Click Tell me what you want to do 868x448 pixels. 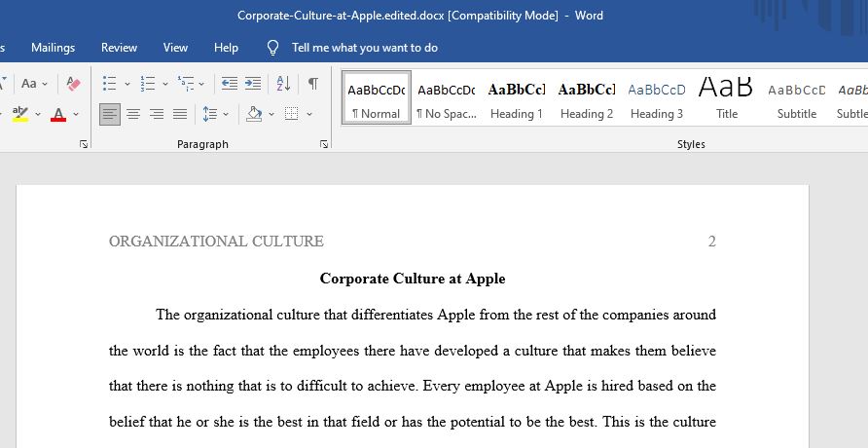click(365, 48)
